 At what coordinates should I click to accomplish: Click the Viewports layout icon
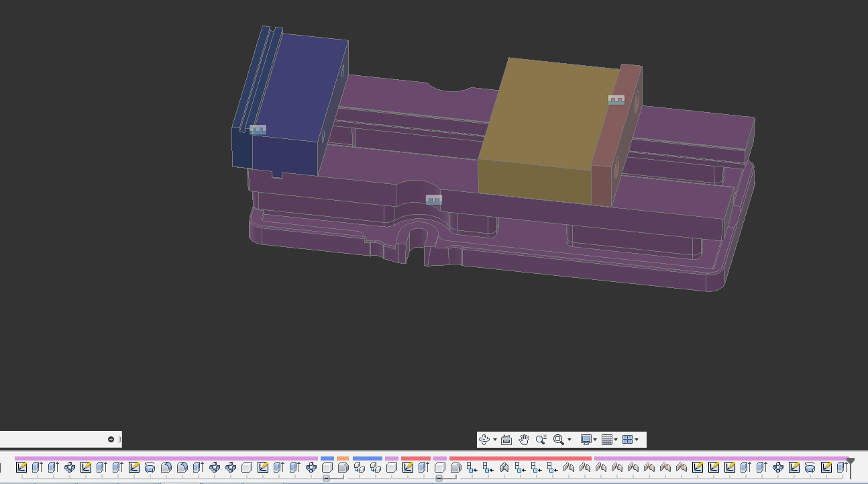pos(628,440)
